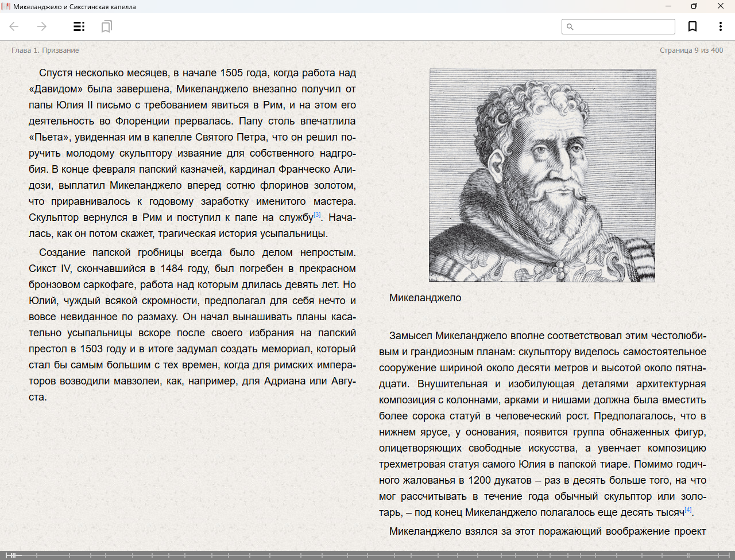Open footnote 4 after "десять тысяч"

[x=688, y=510]
